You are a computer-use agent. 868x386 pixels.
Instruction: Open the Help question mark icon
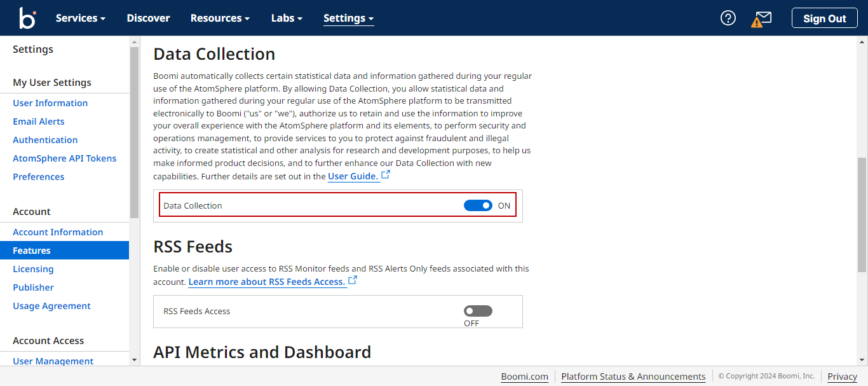(x=728, y=18)
